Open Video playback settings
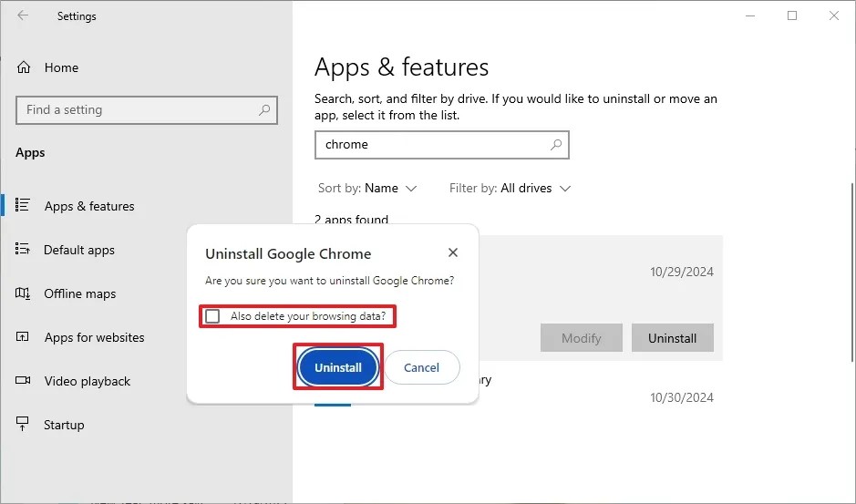The width and height of the screenshot is (856, 504). (88, 381)
